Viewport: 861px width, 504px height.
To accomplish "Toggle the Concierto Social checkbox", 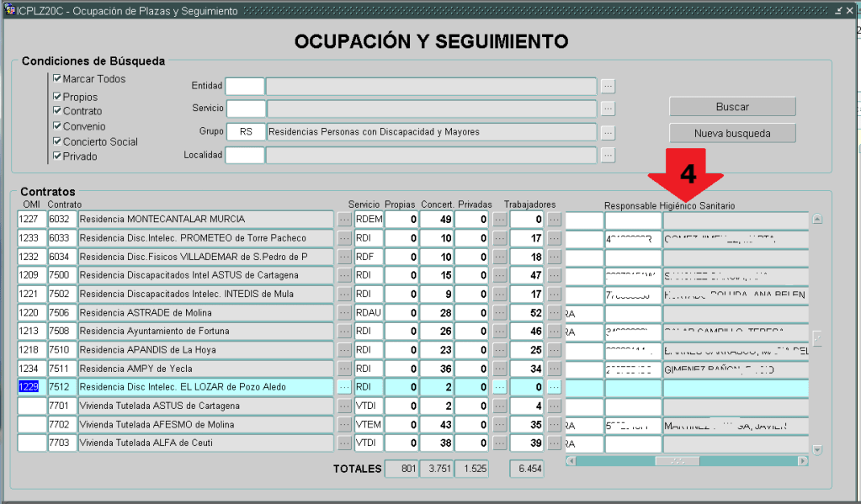I will click(57, 141).
